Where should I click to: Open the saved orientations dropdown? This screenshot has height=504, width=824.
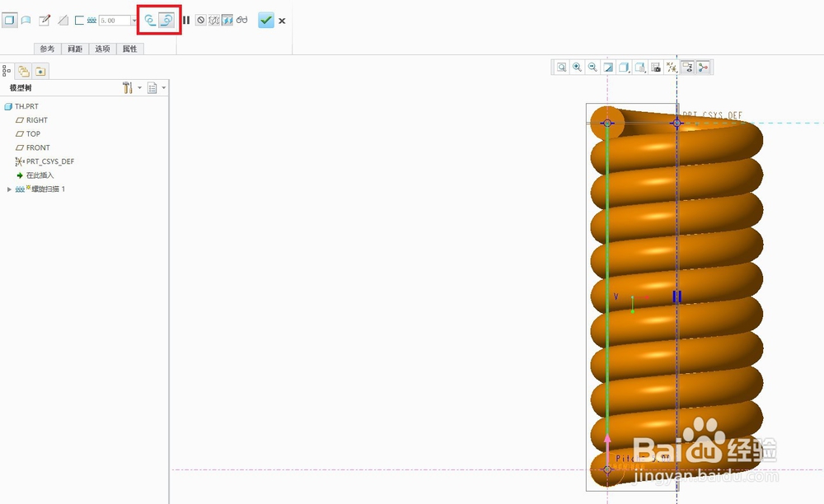[639, 68]
